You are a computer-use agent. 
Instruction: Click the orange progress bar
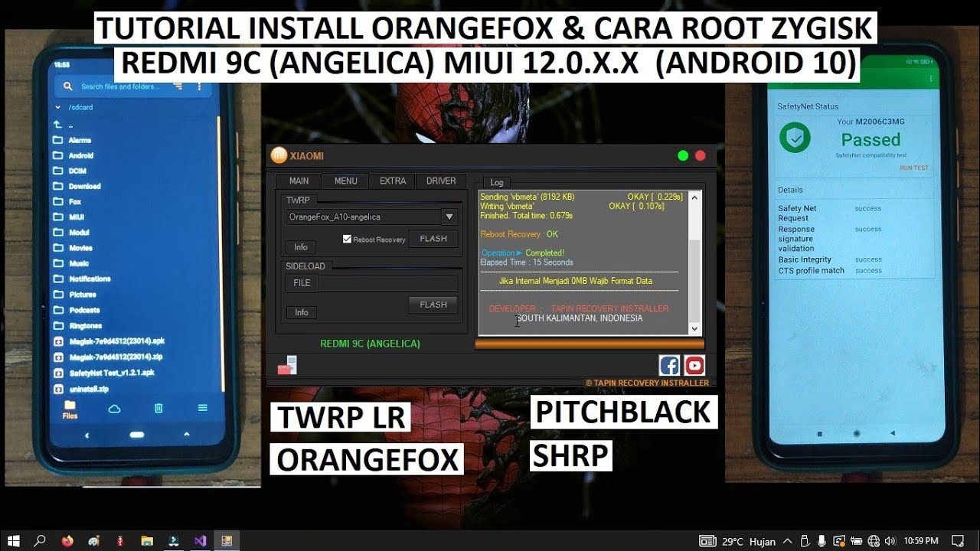(x=590, y=344)
